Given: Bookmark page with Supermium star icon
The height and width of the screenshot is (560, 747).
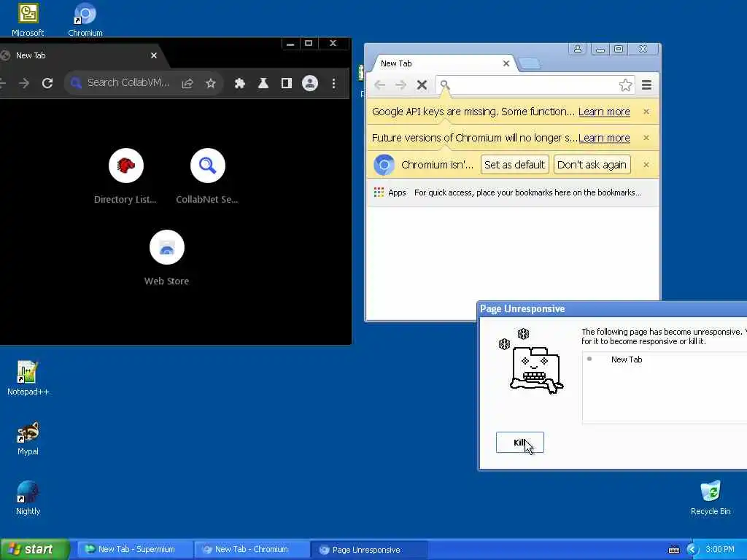Looking at the screenshot, I should tap(211, 83).
